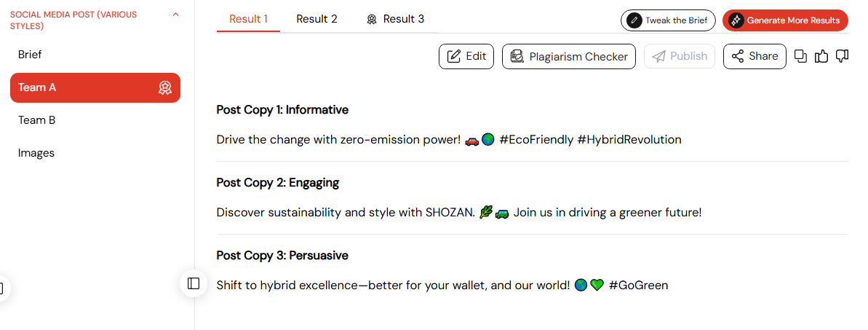Run the Plagiarism Checker
This screenshot has height=330, width=868.
[568, 56]
